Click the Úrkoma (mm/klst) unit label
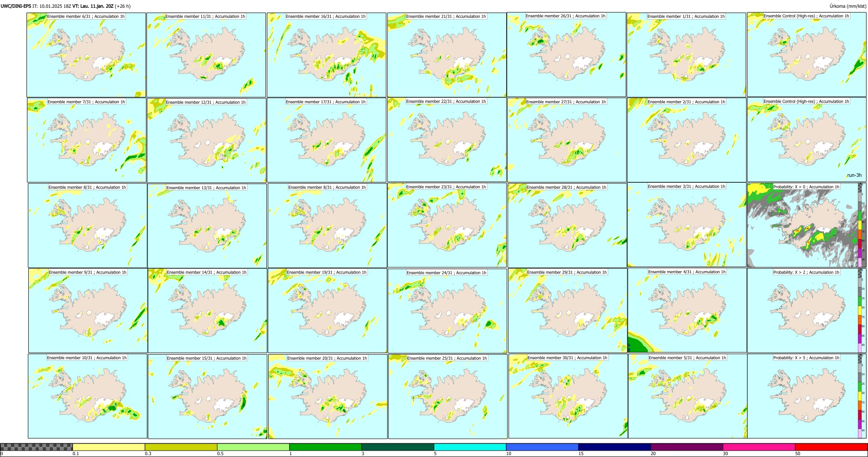 [x=847, y=6]
